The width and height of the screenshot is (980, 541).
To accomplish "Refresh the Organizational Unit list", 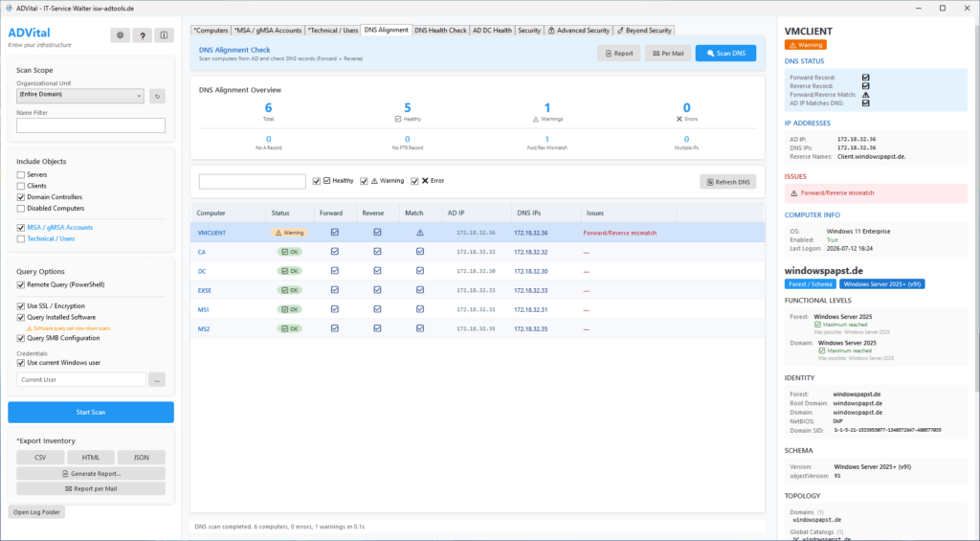I will [157, 97].
